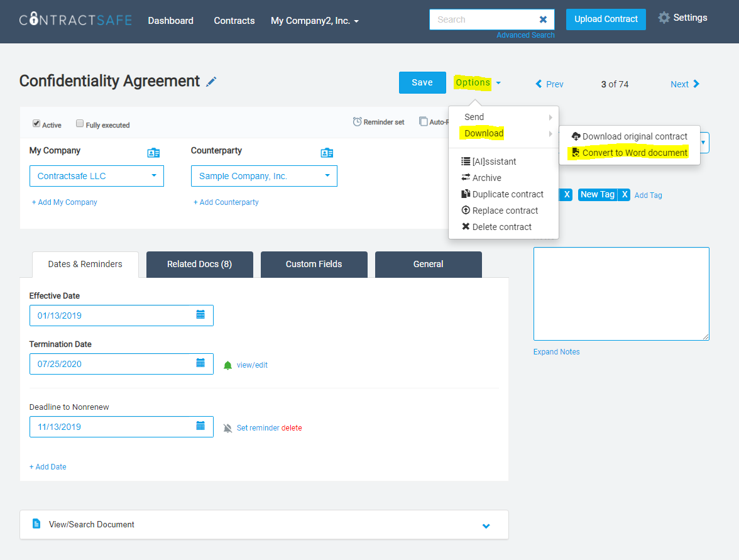
Task: Click the Prev left arrow icon
Action: [539, 84]
